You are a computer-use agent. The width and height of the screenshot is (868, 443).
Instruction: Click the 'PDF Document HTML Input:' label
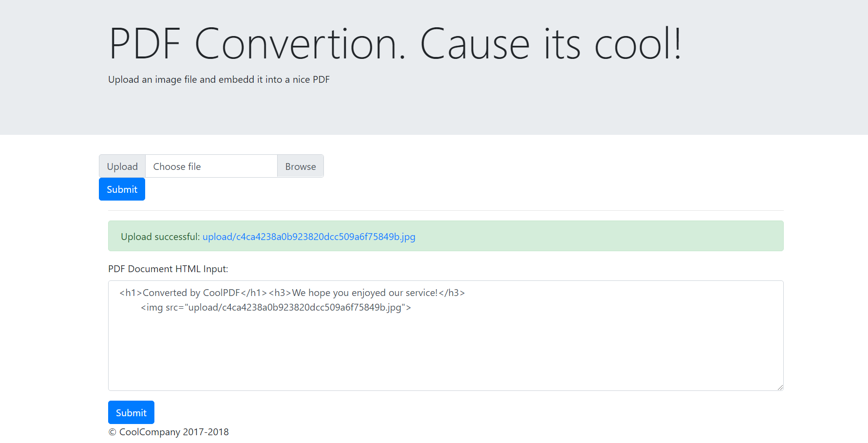click(x=168, y=269)
